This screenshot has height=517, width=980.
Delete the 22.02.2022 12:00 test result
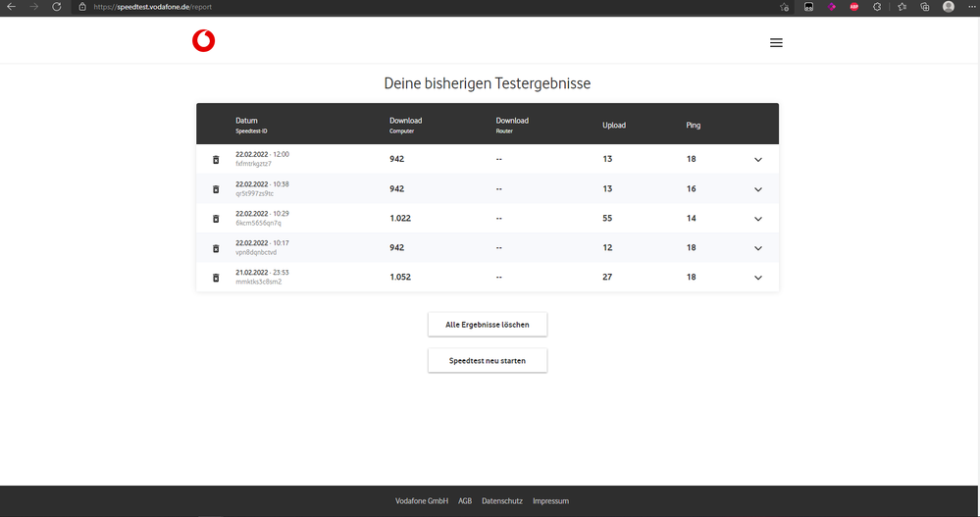click(x=216, y=159)
